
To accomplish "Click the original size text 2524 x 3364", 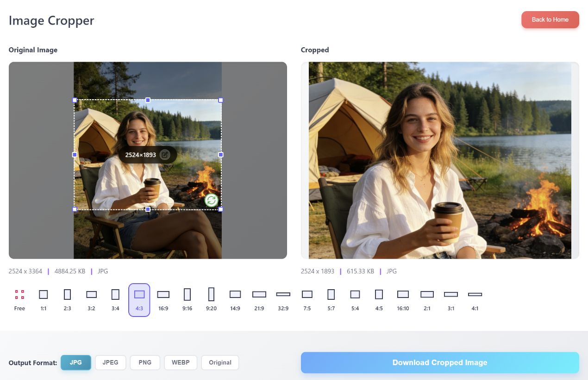I will click(x=25, y=271).
